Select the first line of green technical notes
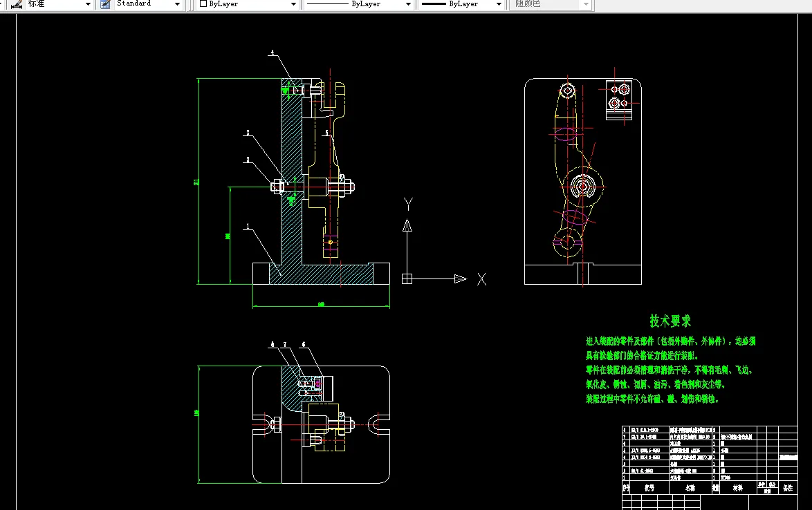The image size is (812, 510). [x=671, y=341]
